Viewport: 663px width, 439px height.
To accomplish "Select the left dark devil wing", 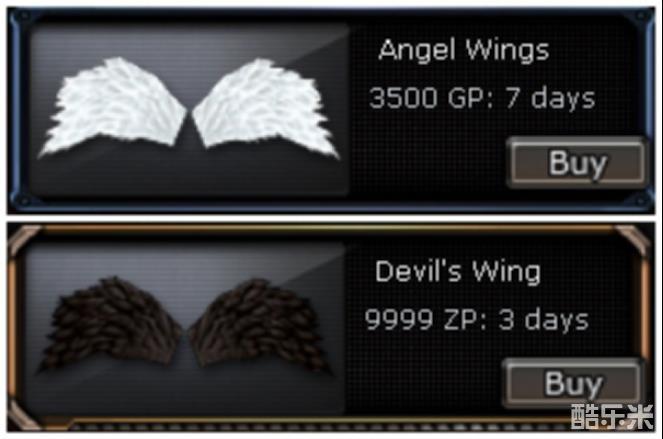I will click(111, 324).
